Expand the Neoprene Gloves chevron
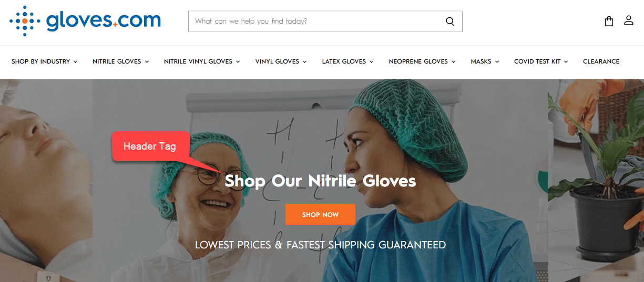Viewport: 644px width, 282px height. point(453,62)
